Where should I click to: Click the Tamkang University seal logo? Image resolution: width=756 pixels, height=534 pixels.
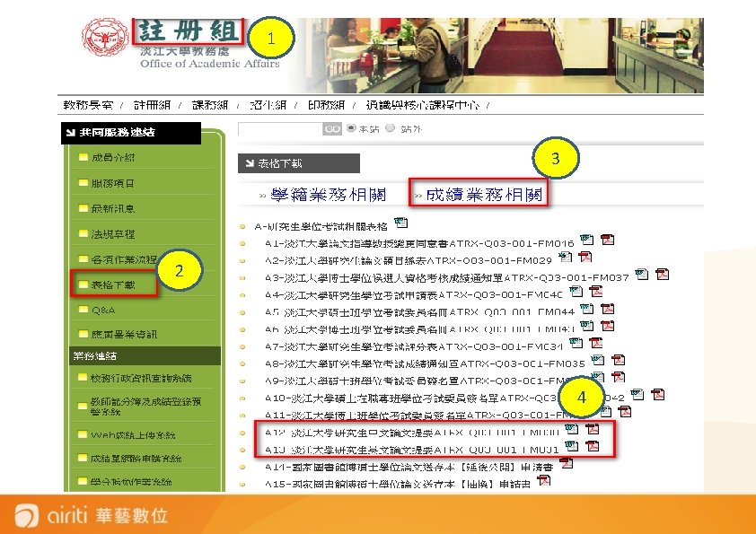(x=105, y=38)
